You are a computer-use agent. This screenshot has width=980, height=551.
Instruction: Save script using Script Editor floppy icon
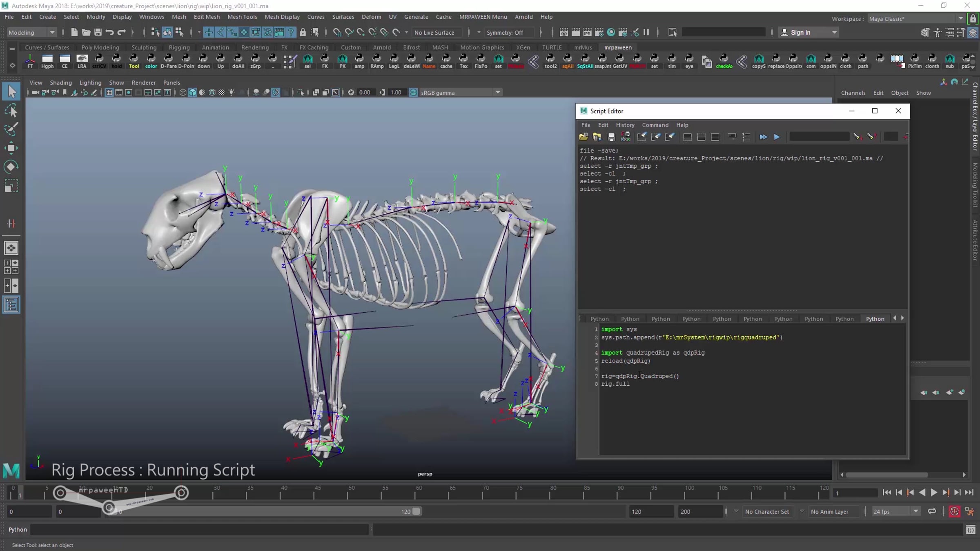[x=611, y=137]
